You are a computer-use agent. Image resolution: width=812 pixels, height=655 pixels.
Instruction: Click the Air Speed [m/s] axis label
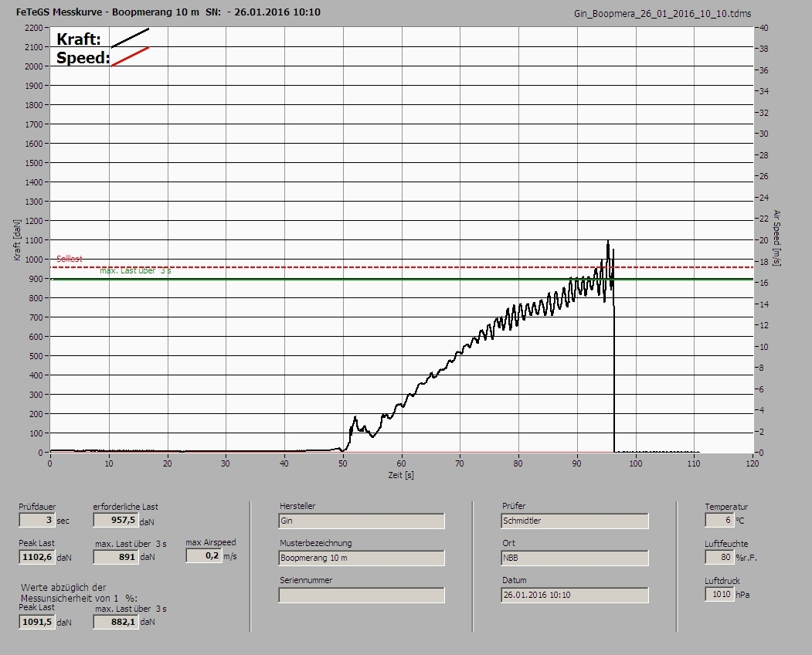tap(776, 238)
